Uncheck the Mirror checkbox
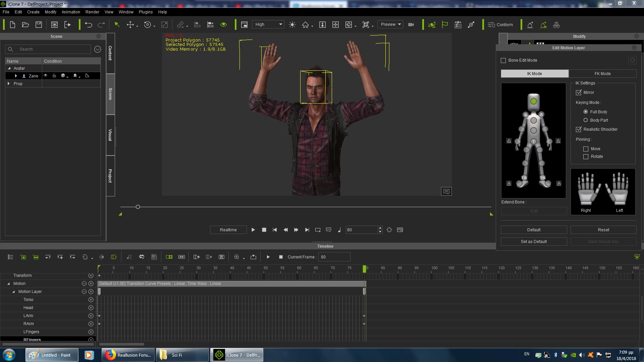644x362 pixels. click(x=578, y=93)
